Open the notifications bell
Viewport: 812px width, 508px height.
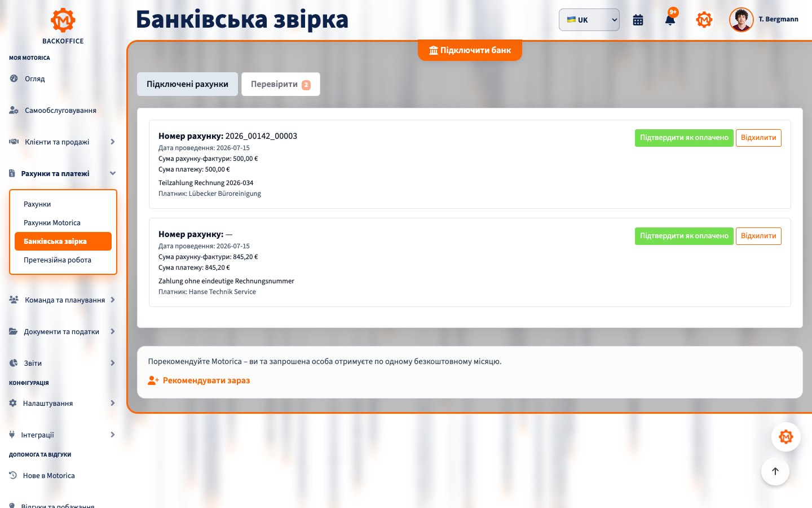pos(670,20)
